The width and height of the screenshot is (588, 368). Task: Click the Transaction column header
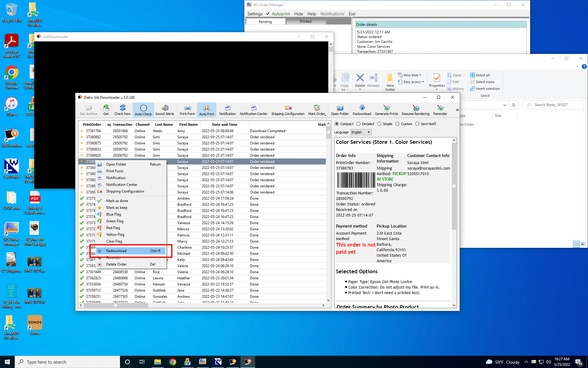tap(122, 125)
